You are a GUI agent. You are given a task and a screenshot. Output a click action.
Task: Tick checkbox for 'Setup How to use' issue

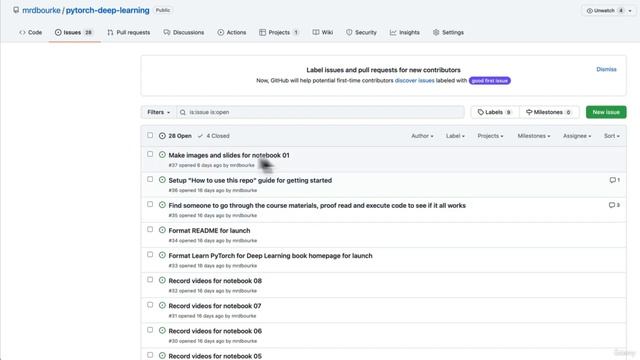[150, 179]
